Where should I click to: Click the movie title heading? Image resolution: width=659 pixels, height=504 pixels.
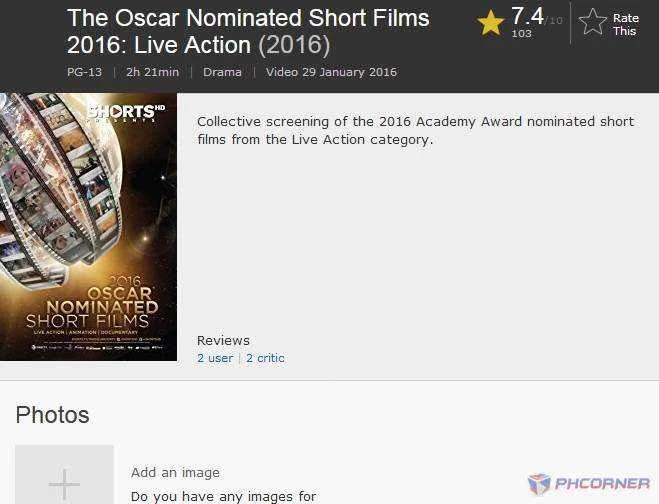click(x=248, y=31)
